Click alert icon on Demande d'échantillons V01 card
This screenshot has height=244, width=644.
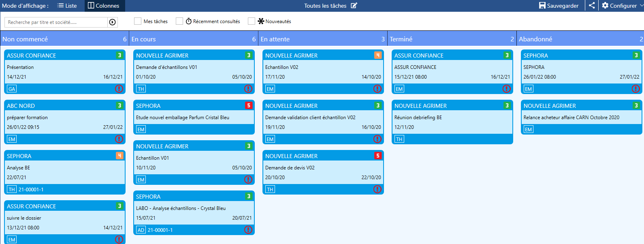click(x=248, y=89)
